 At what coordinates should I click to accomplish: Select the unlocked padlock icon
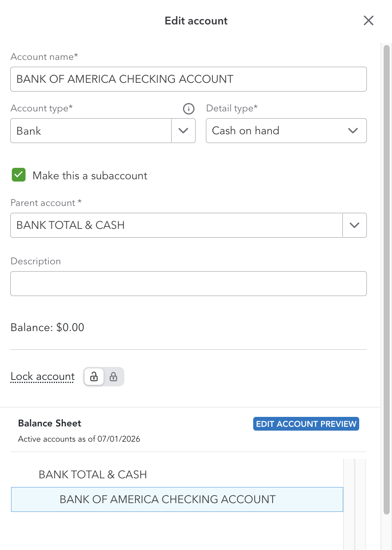pyautogui.click(x=94, y=377)
